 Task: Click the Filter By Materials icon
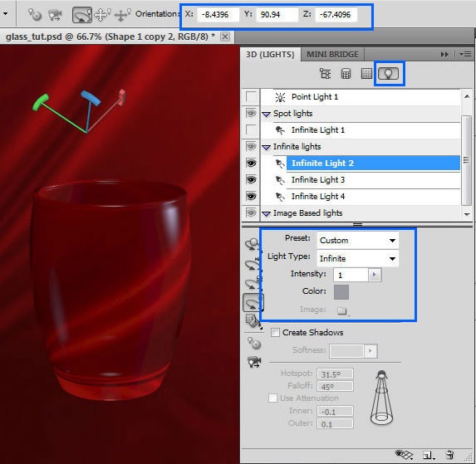point(366,73)
